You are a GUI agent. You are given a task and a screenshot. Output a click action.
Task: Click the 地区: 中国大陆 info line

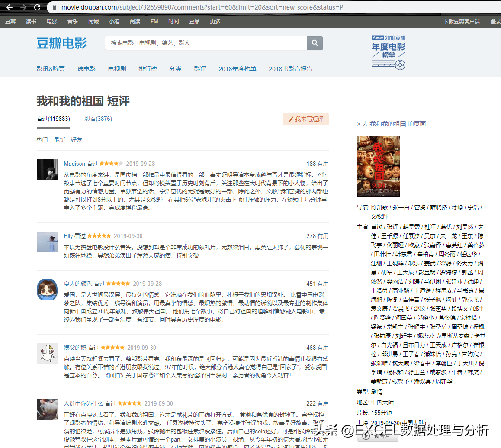pyautogui.click(x=375, y=402)
